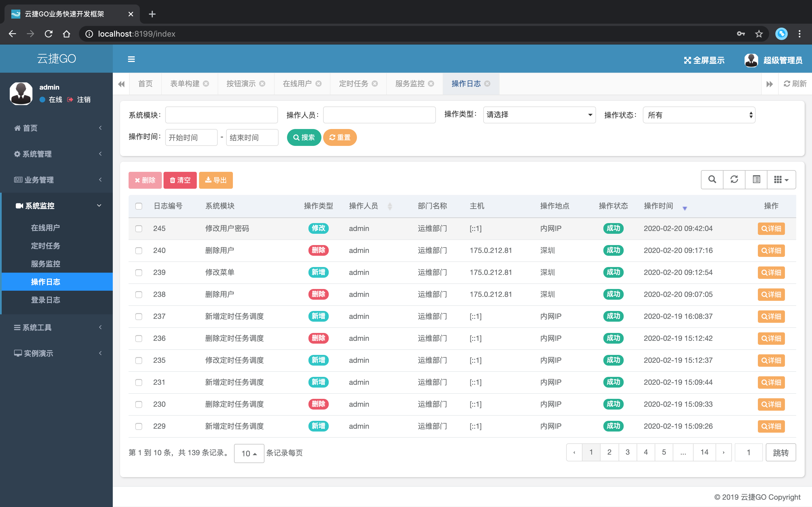Click the 详细 button for log 240
The image size is (812, 507).
(x=771, y=250)
